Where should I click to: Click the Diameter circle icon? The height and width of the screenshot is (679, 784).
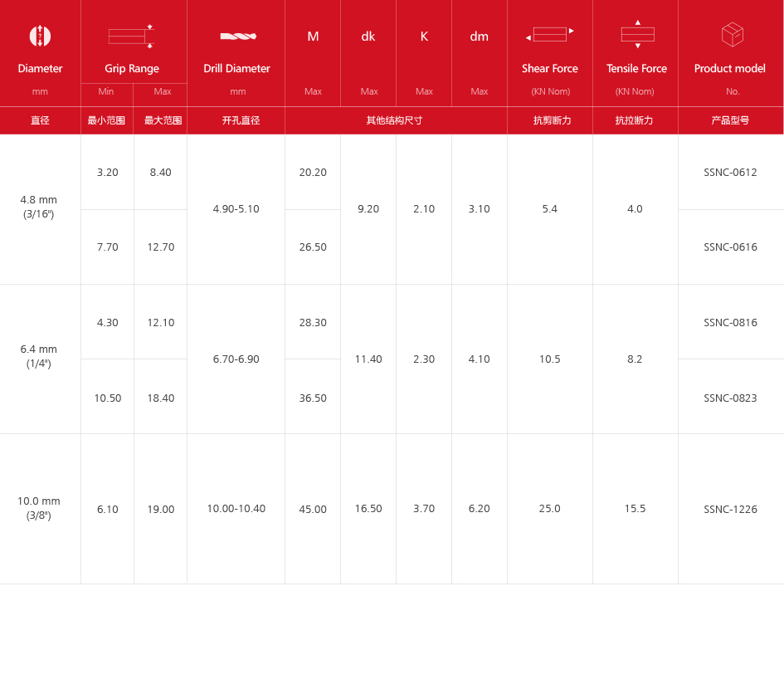(x=40, y=36)
